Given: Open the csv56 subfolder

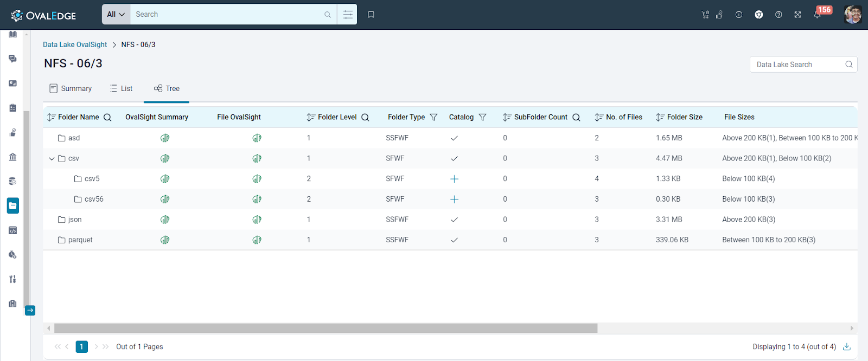Looking at the screenshot, I should click(x=89, y=199).
